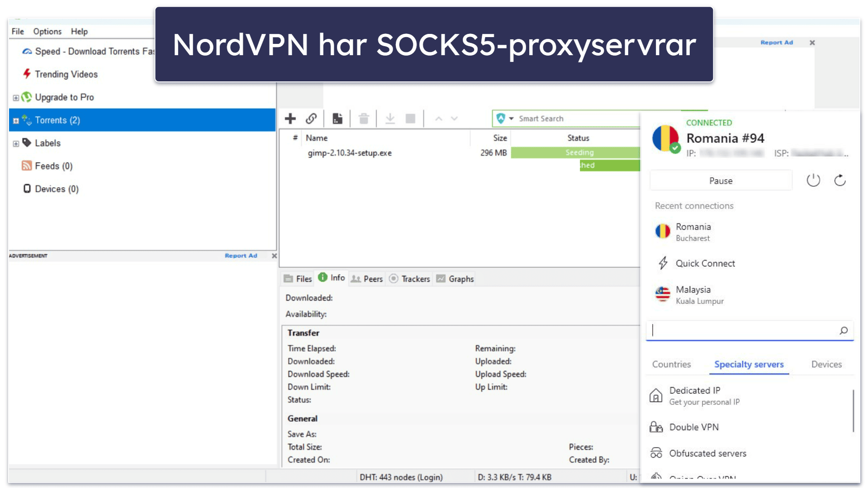
Task: Click the Obfuscated servers icon
Action: 656,453
